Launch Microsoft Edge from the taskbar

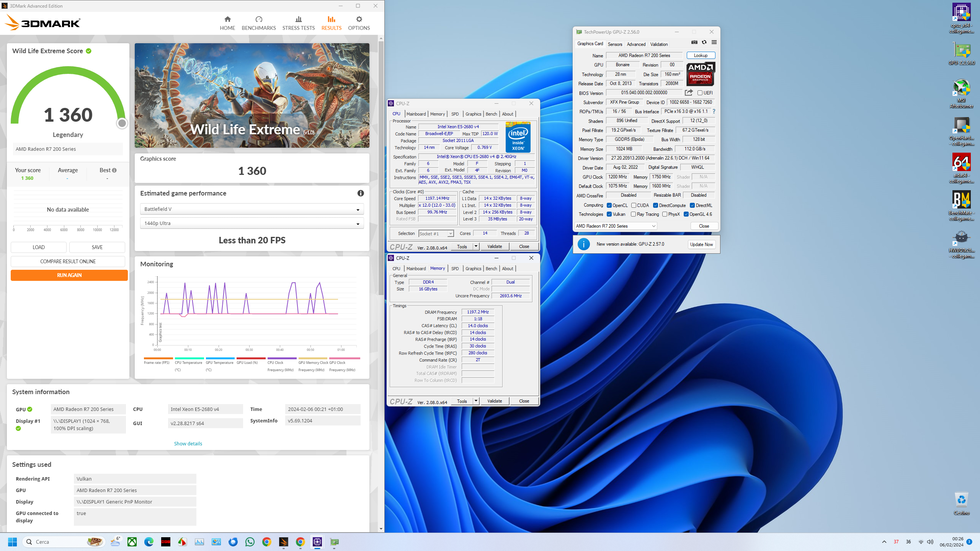coord(149,542)
